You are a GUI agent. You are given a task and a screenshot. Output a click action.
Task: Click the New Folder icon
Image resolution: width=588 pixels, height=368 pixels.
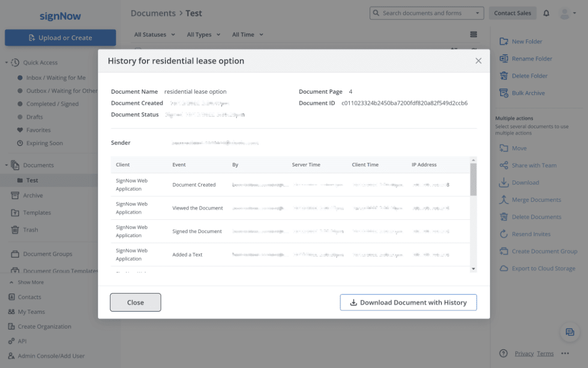click(505, 41)
